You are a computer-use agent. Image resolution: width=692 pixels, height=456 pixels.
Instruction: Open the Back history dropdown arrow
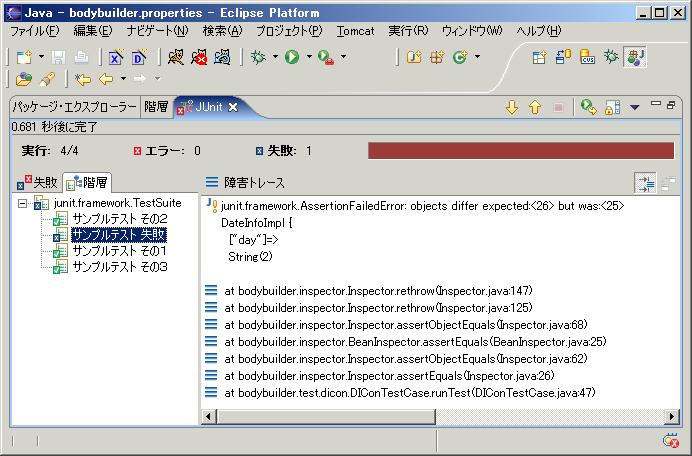coord(123,79)
